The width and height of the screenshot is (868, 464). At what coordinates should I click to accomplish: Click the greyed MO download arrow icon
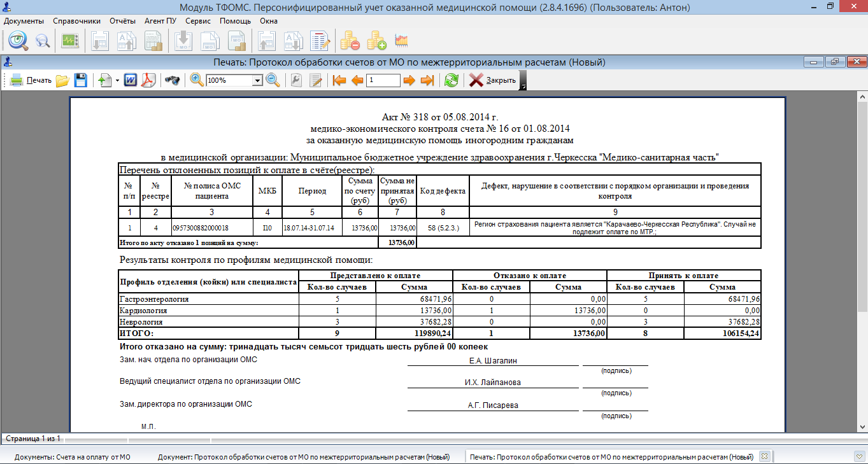click(184, 41)
